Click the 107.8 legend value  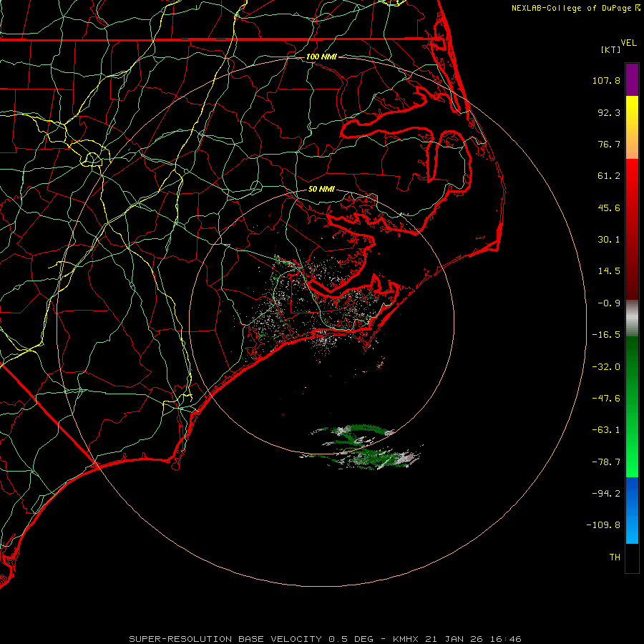(606, 80)
